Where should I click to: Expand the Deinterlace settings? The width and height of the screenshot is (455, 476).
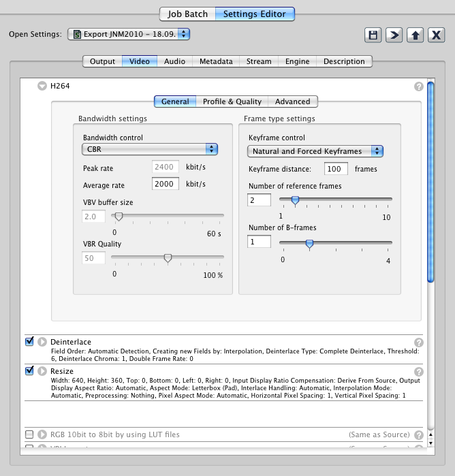point(42,342)
